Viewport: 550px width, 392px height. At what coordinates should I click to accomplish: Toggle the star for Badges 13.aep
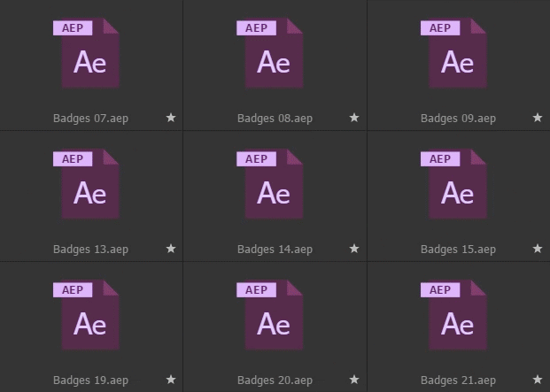point(171,249)
